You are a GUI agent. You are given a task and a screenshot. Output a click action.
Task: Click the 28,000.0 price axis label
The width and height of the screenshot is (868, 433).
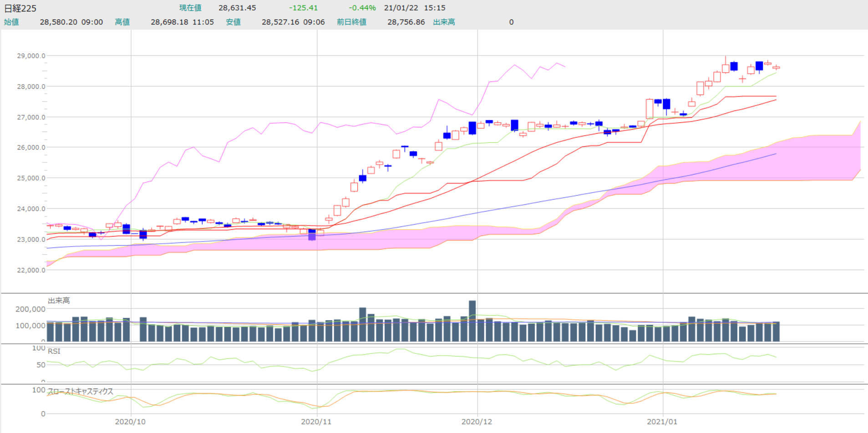(31, 86)
